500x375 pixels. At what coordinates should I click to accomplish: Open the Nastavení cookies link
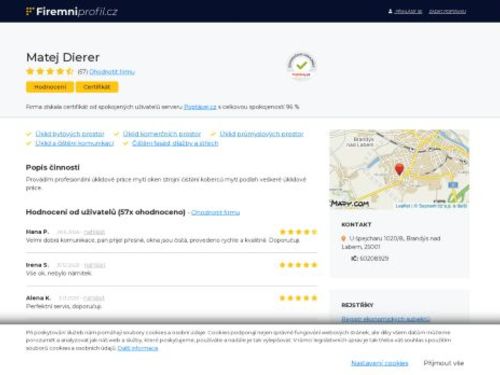pyautogui.click(x=380, y=363)
